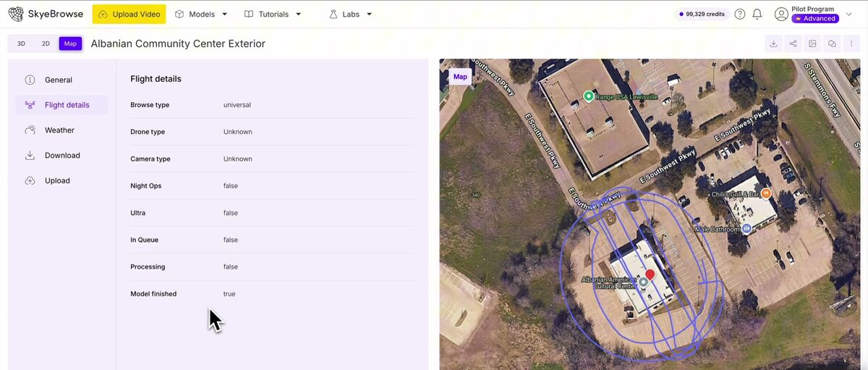
Task: Click the image gallery icon in toolbar
Action: pyautogui.click(x=813, y=43)
